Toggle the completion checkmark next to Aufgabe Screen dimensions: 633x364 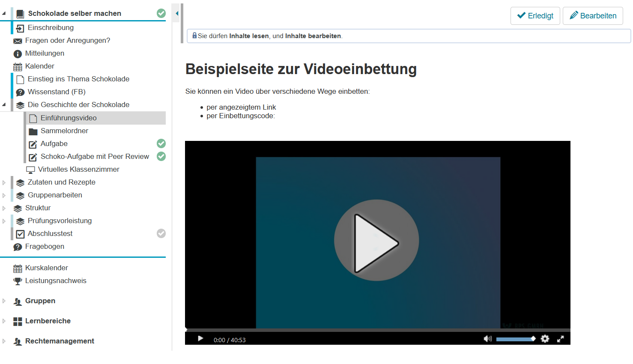pyautogui.click(x=161, y=143)
